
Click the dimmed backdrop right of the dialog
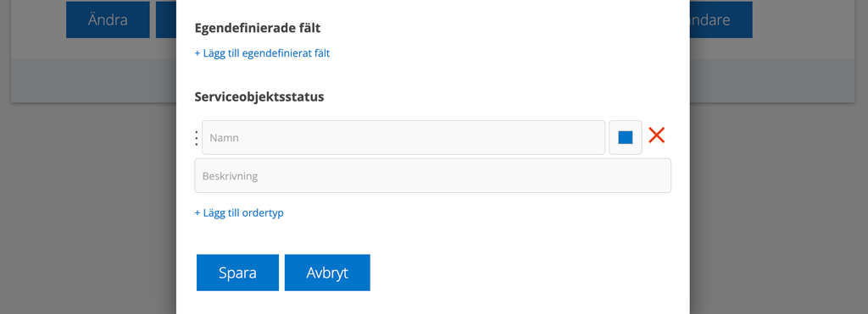click(779, 210)
